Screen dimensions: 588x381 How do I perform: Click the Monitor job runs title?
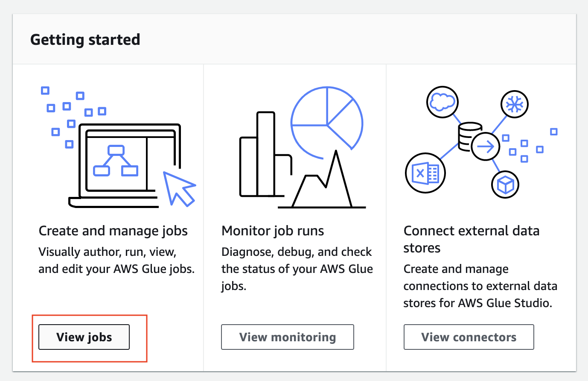coord(273,231)
